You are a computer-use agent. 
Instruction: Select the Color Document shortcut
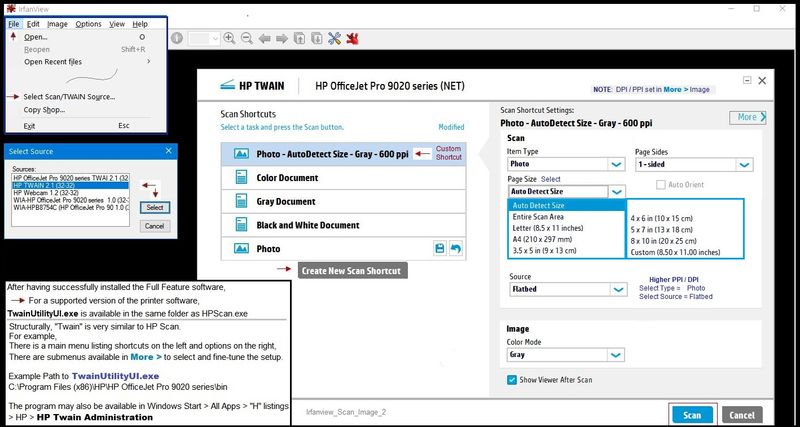pos(343,178)
